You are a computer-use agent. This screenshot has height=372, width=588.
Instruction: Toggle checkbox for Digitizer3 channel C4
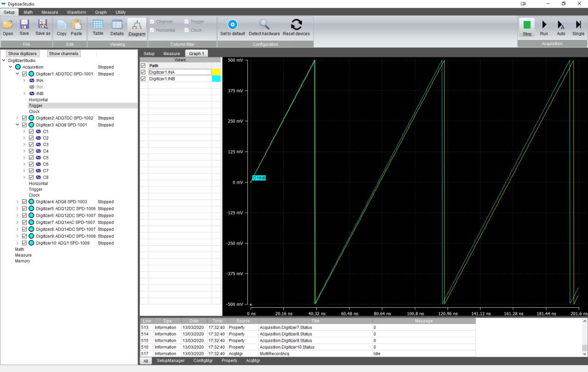point(31,151)
